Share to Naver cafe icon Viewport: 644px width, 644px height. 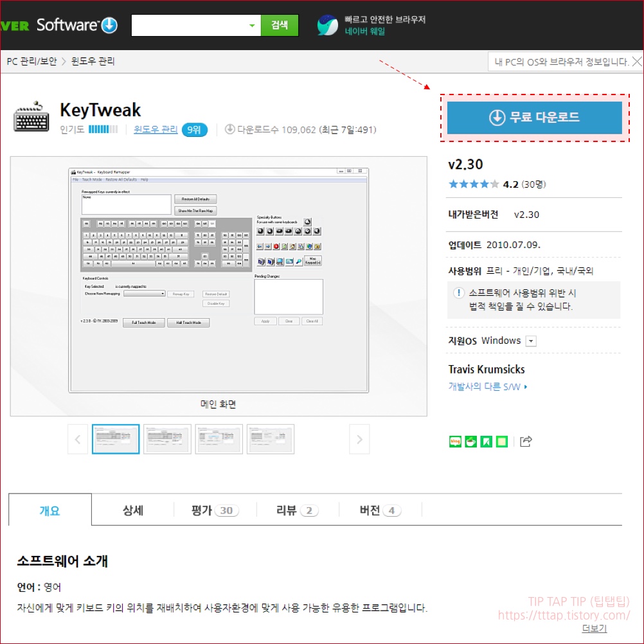pos(470,442)
